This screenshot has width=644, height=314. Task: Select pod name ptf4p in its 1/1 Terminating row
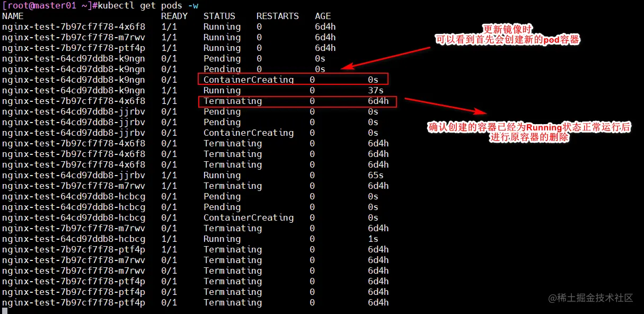coord(74,249)
